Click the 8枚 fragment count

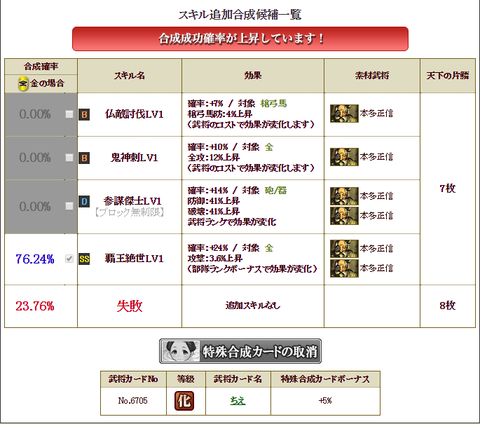pyautogui.click(x=447, y=306)
